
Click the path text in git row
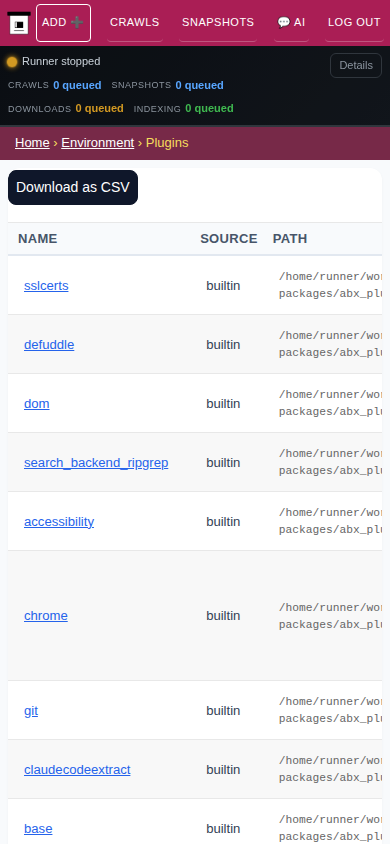coord(330,711)
